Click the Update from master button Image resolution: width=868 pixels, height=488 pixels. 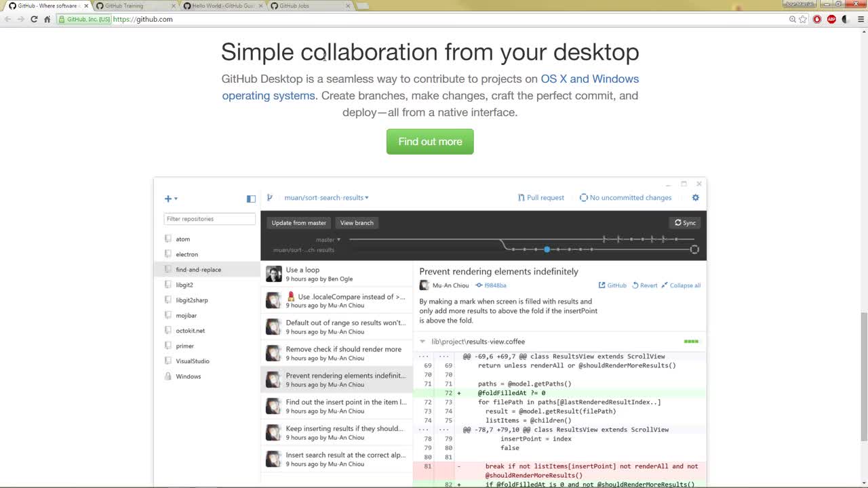[x=298, y=223]
